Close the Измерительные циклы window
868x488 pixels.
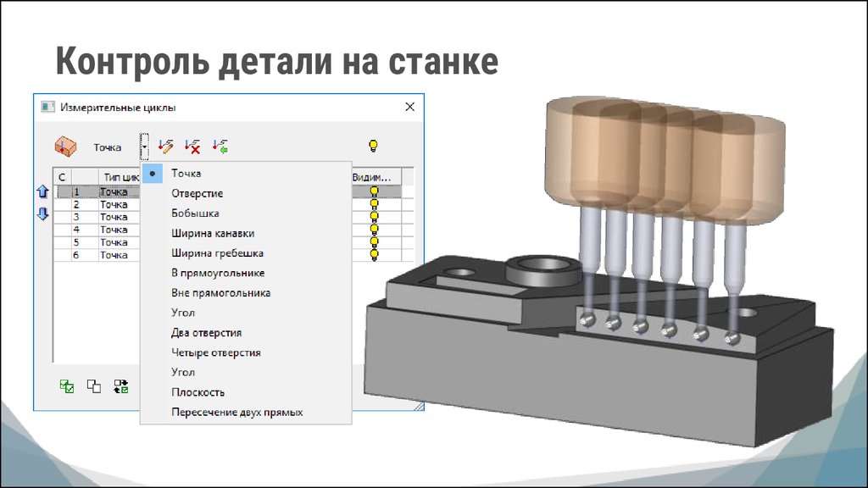coord(409,107)
